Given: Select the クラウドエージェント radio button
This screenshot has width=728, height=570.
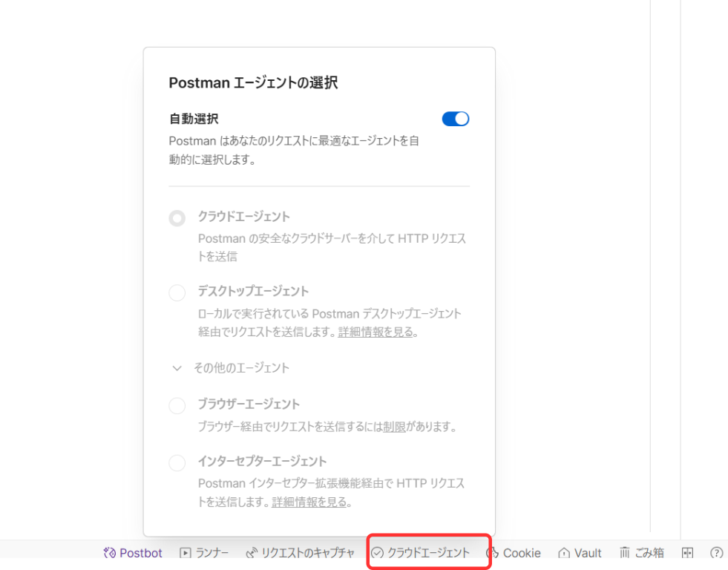Looking at the screenshot, I should (x=177, y=218).
